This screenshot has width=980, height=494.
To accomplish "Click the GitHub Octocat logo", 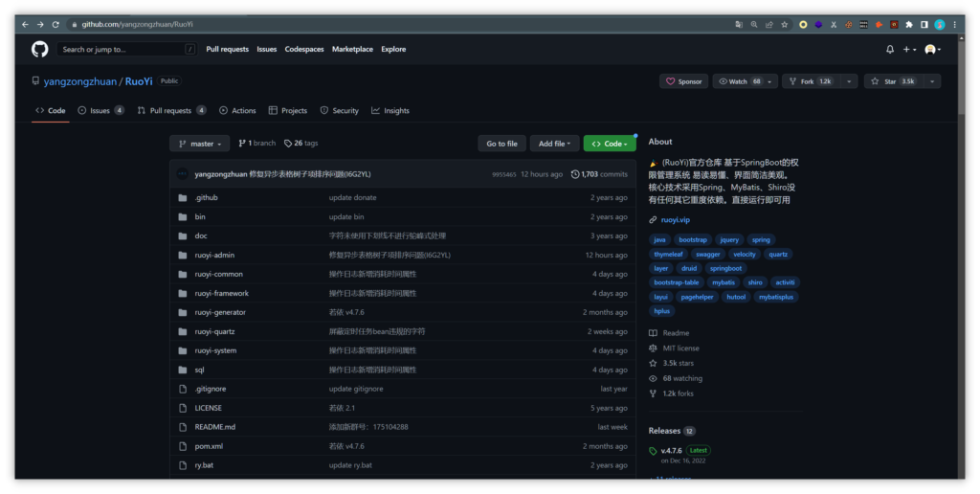I will (x=40, y=50).
